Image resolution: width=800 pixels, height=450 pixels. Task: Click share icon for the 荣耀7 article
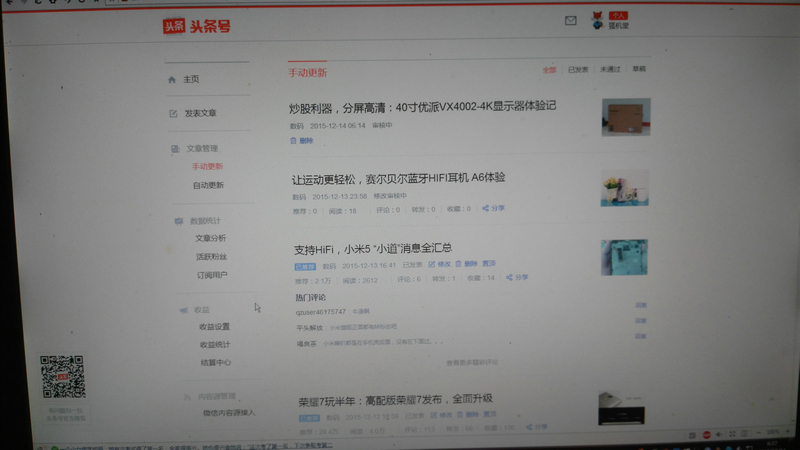tap(529, 427)
